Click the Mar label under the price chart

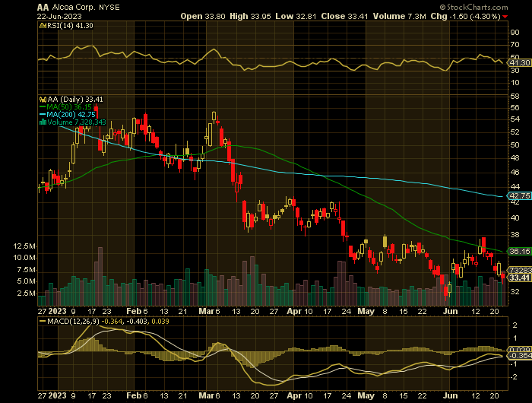click(206, 311)
